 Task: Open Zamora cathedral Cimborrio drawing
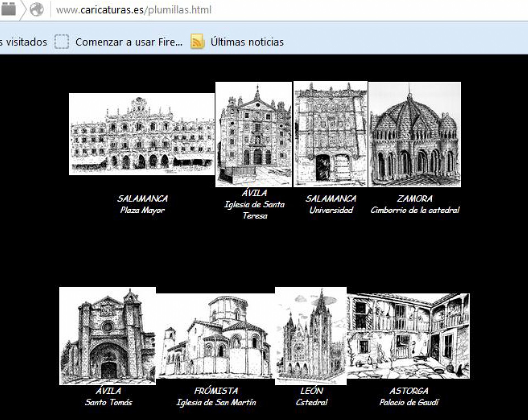click(x=415, y=134)
